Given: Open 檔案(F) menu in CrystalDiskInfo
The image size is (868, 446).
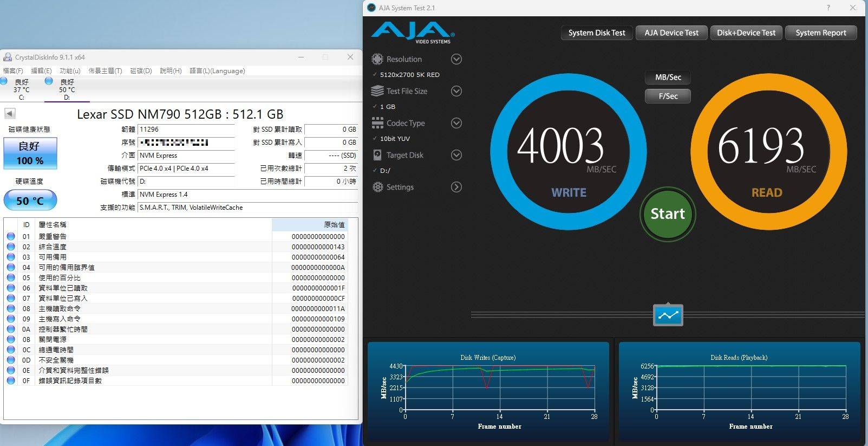Looking at the screenshot, I should (13, 71).
